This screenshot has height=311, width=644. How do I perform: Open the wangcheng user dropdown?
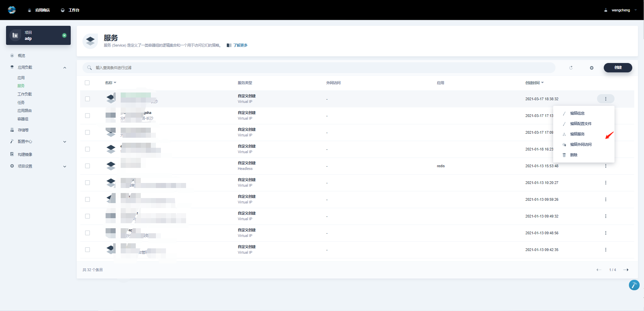pos(621,10)
